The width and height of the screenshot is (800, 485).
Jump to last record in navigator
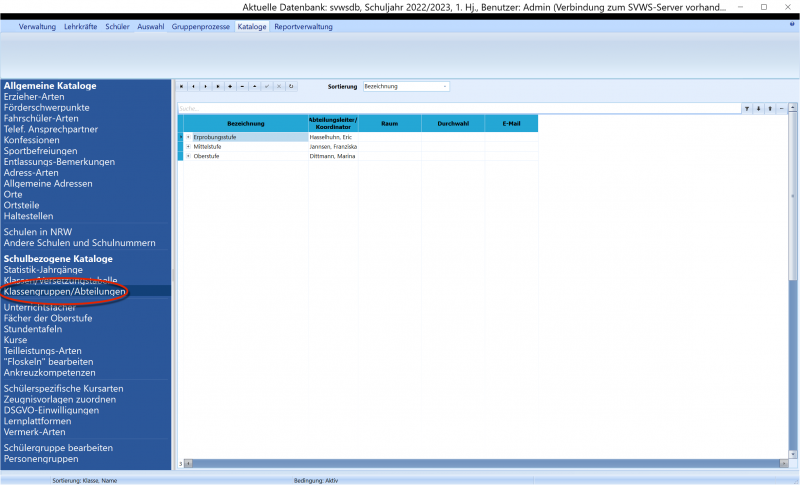pyautogui.click(x=218, y=87)
